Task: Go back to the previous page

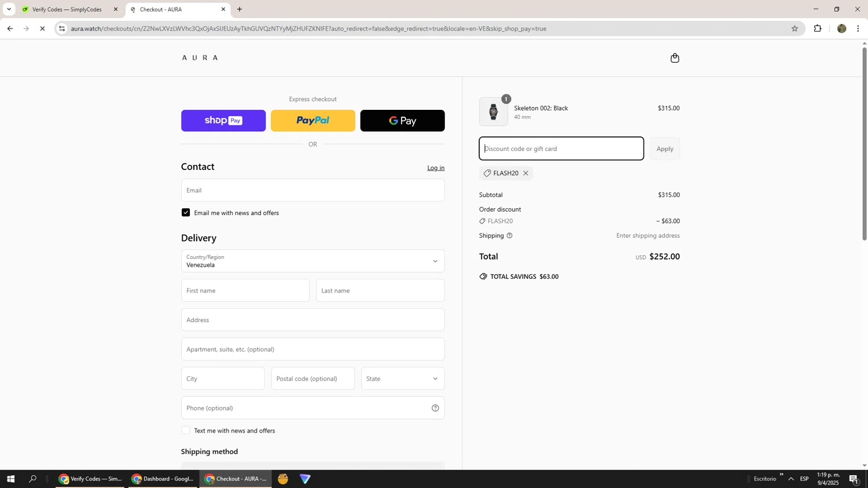Action: point(10,28)
